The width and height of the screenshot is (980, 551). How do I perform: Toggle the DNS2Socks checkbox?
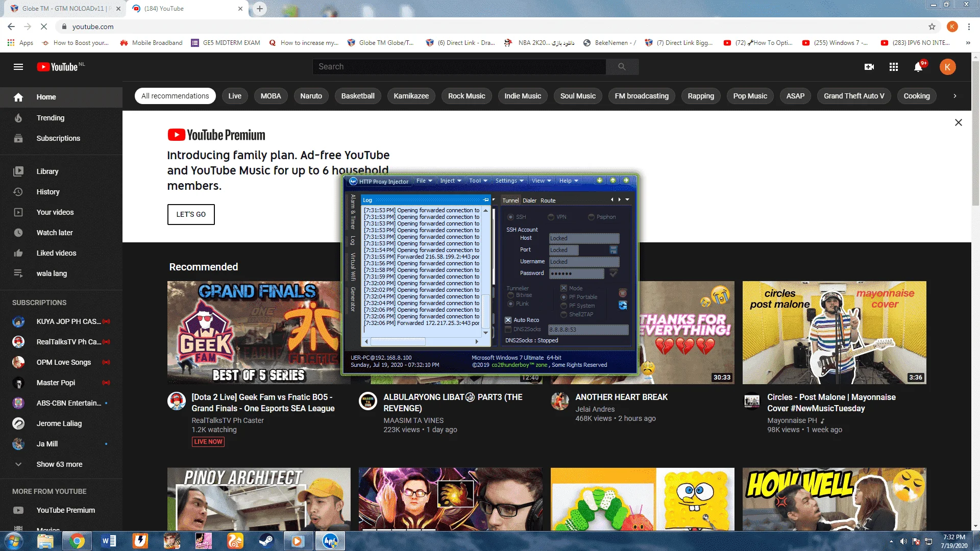point(508,330)
